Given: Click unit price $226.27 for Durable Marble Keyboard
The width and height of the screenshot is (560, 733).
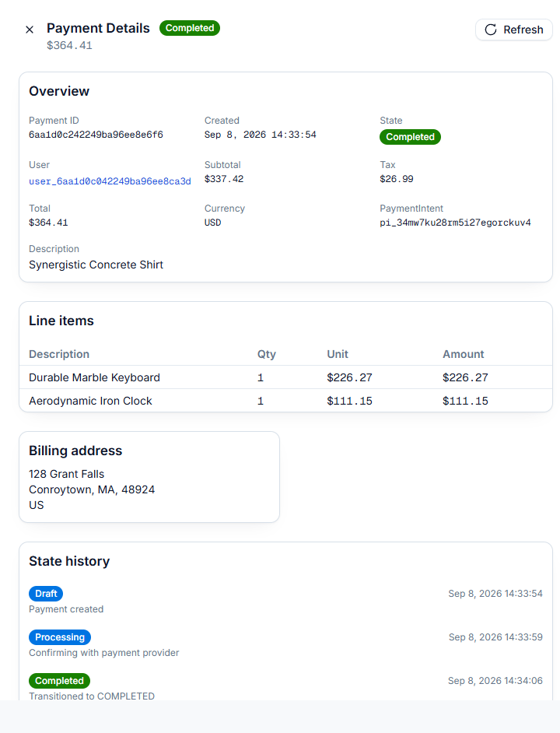Looking at the screenshot, I should coord(350,377).
